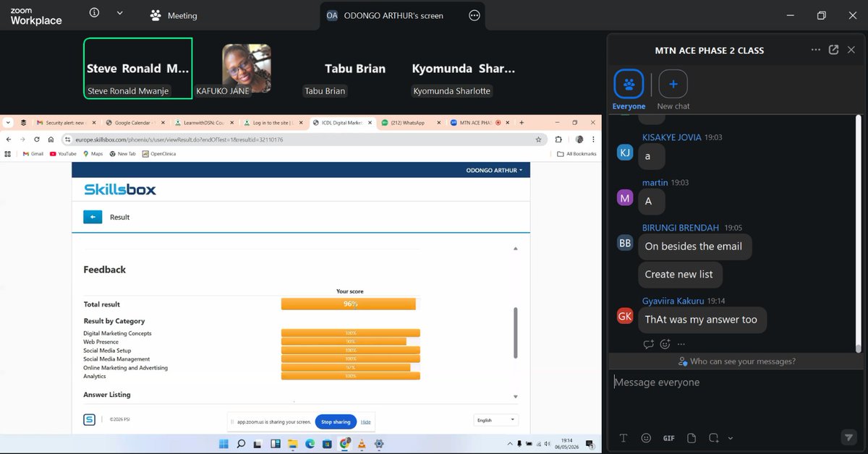Viewport: 868px width, 454px height.
Task: Select the Everyone chat channel icon
Action: coord(629,85)
